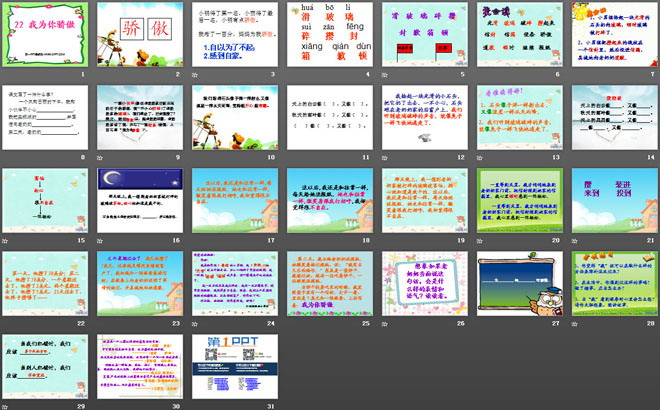
Task: Click the animation star under slide 16
Action: point(100,241)
